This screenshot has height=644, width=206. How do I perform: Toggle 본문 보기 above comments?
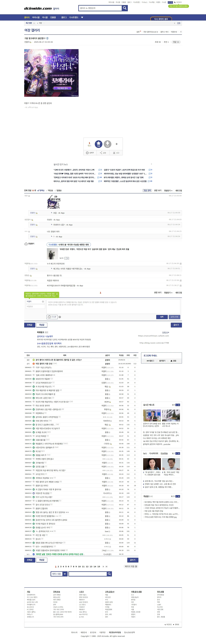click(x=158, y=191)
